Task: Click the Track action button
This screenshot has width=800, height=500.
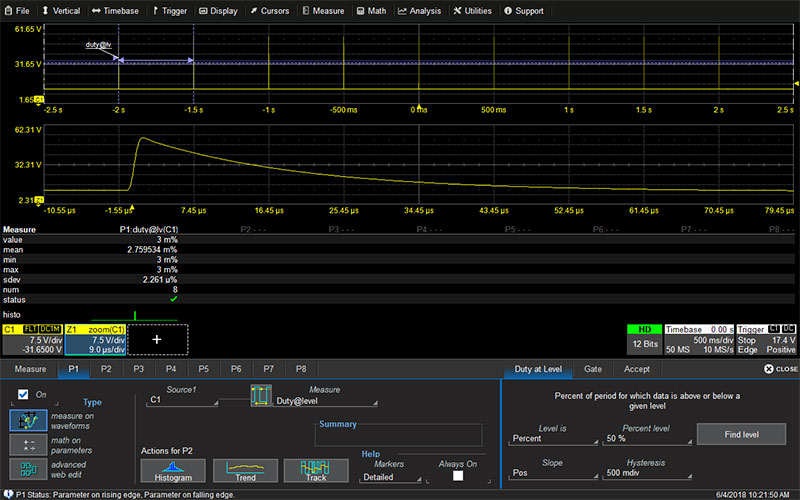Action: pos(314,470)
